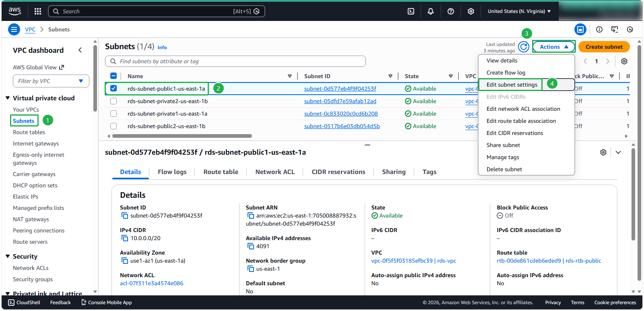Choose Edit subnet settings

point(512,85)
